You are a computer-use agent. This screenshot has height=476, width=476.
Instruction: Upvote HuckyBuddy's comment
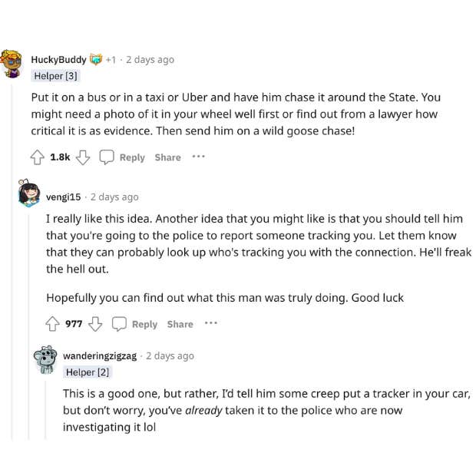click(37, 157)
